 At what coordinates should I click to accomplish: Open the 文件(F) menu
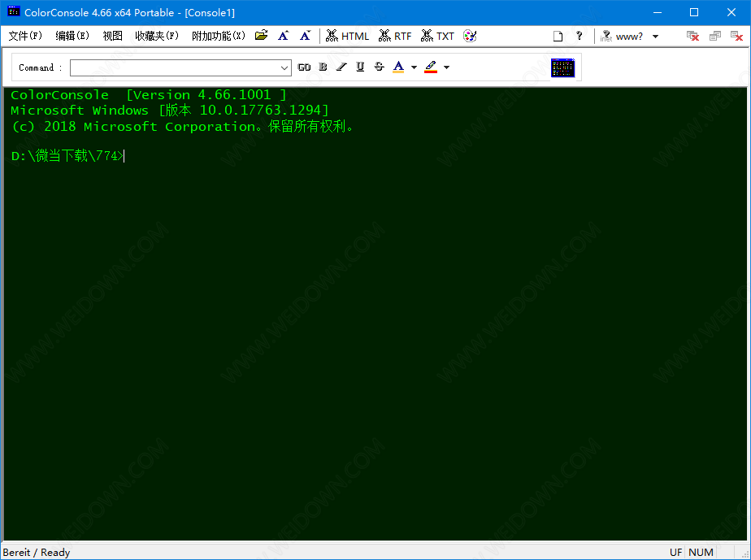point(25,36)
